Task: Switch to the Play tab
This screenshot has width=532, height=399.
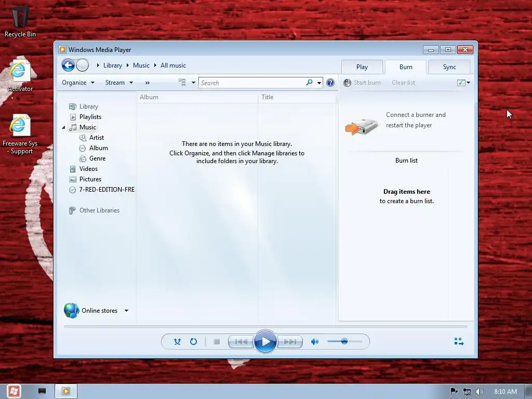Action: coord(362,67)
